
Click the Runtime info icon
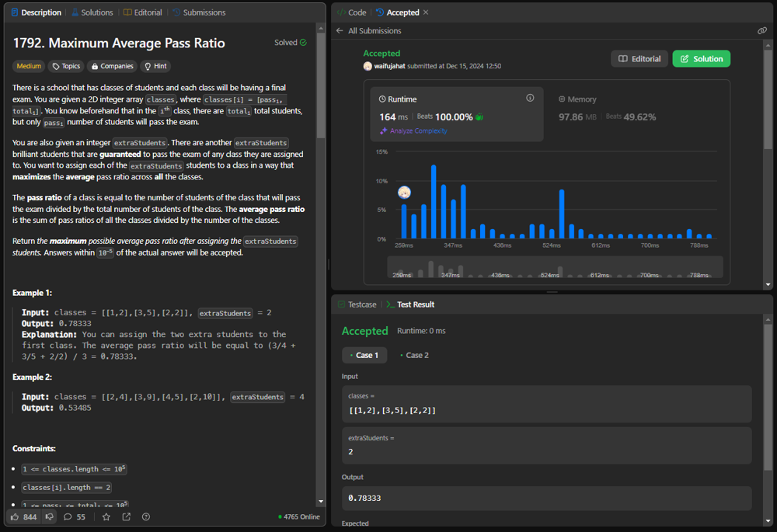coord(530,99)
